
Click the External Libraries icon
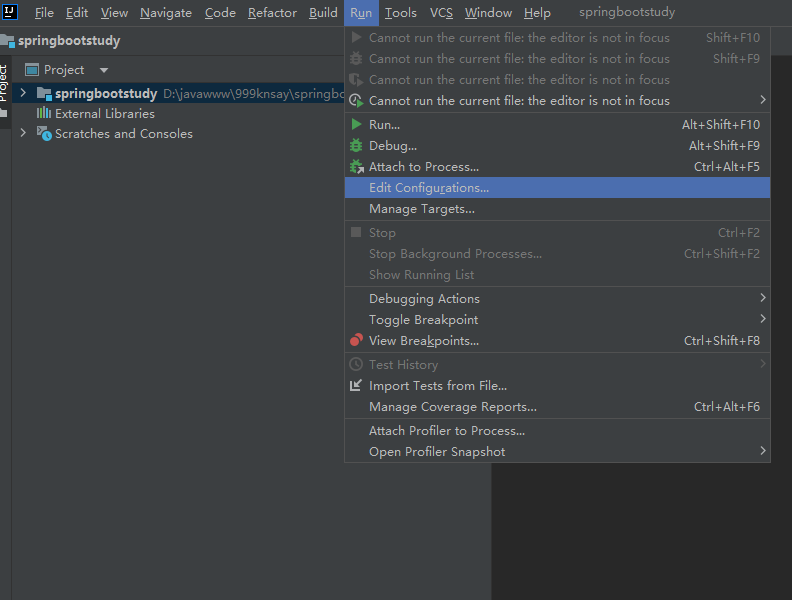tap(44, 114)
